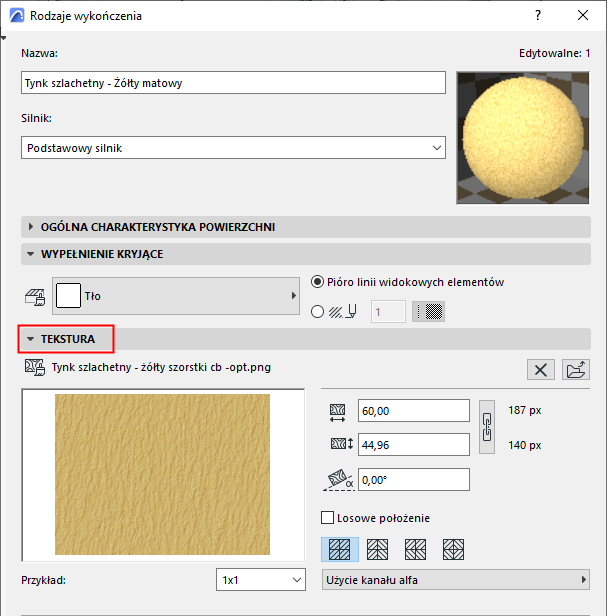607x616 pixels.
Task: Select the first normal tiling mode icon
Action: click(x=340, y=549)
